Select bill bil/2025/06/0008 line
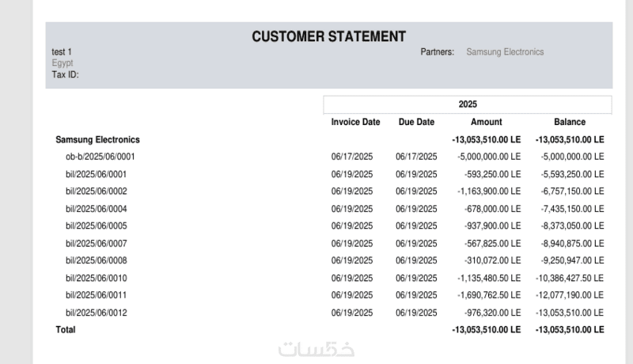This screenshot has width=633, height=364. (x=96, y=261)
